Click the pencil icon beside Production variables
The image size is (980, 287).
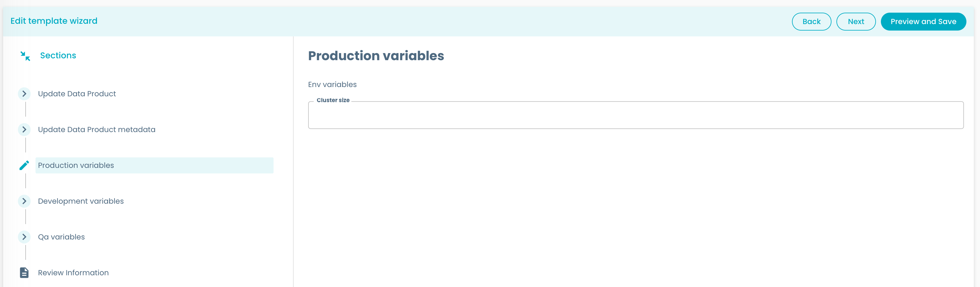(24, 165)
